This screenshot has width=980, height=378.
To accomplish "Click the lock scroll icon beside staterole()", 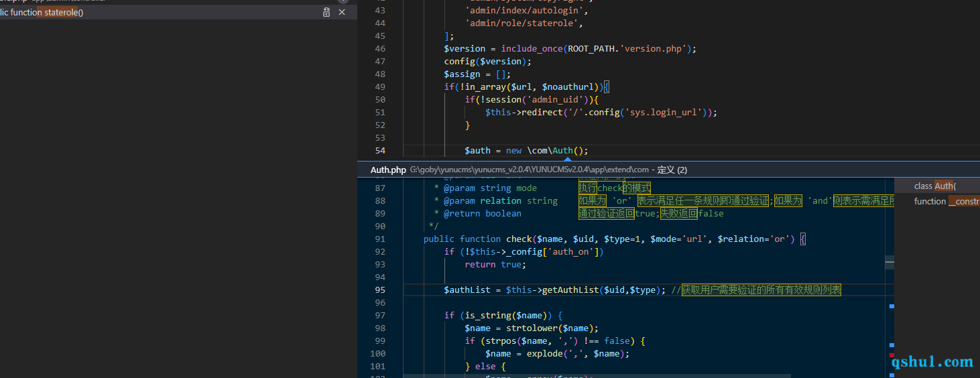I will (x=326, y=12).
